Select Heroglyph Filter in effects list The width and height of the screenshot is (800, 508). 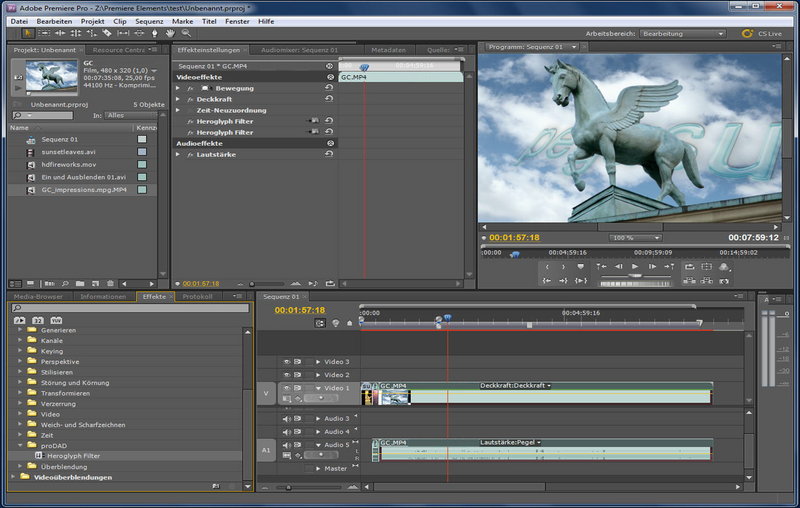pyautogui.click(x=73, y=456)
